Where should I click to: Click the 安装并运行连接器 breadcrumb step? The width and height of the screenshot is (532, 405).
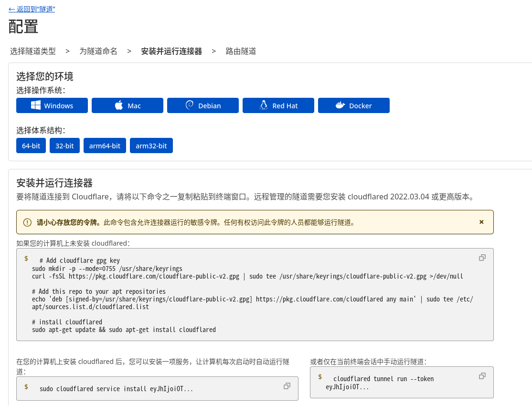(171, 51)
